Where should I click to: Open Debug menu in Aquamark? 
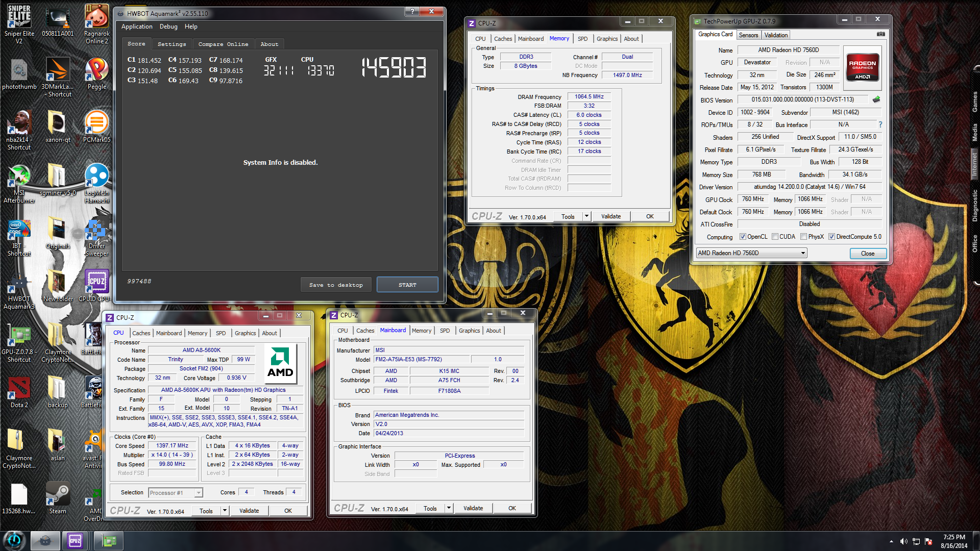(x=168, y=27)
